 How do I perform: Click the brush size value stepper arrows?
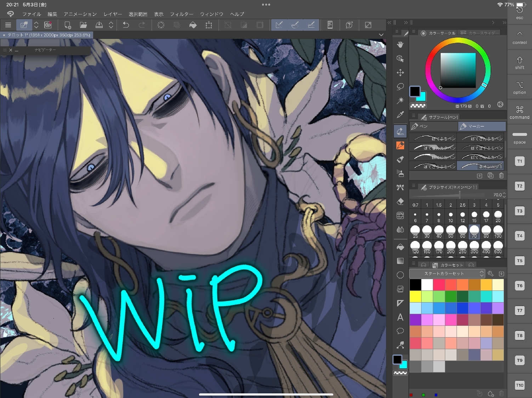pyautogui.click(x=504, y=195)
